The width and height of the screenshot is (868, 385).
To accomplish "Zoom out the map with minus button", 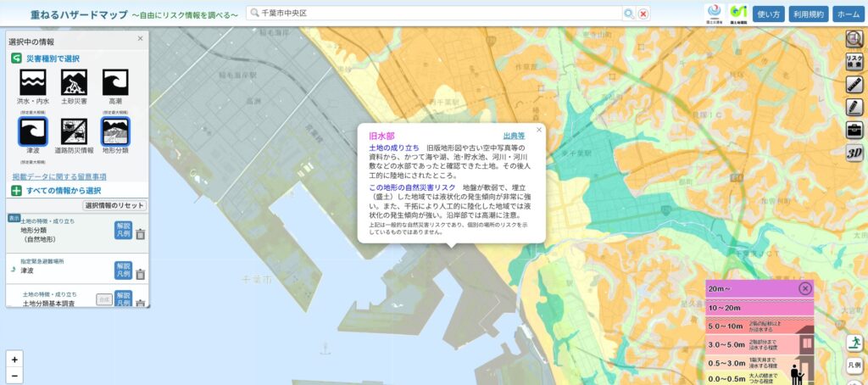I will click(14, 376).
